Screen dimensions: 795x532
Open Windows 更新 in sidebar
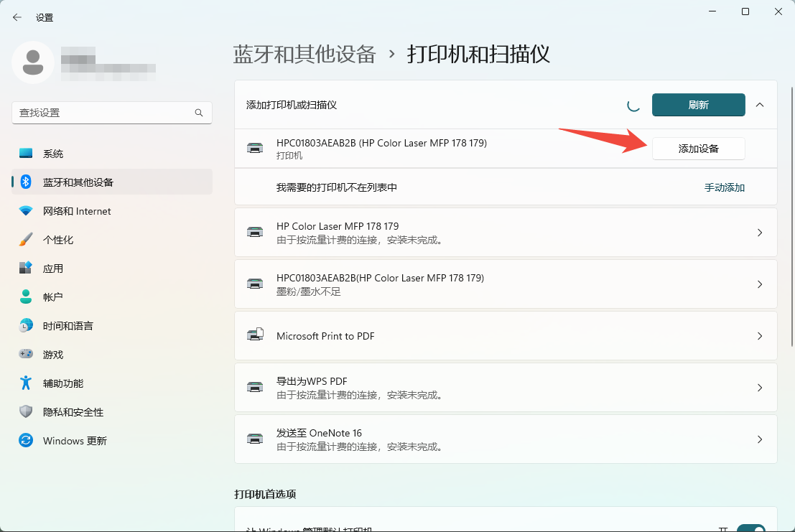(75, 441)
